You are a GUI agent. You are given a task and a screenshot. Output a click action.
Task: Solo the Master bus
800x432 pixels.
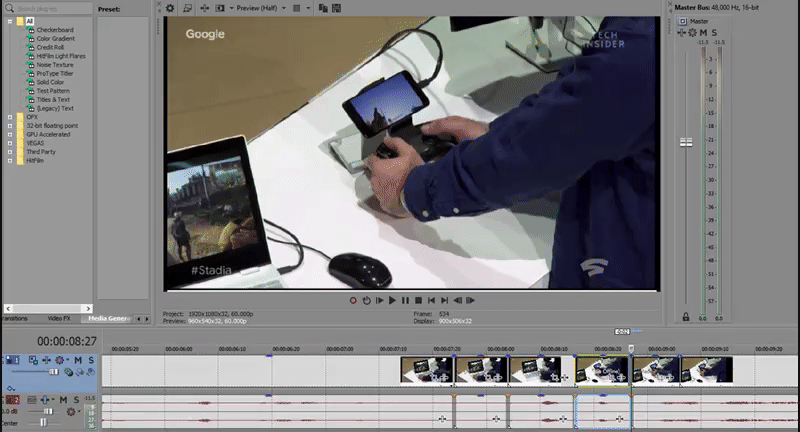(x=714, y=33)
